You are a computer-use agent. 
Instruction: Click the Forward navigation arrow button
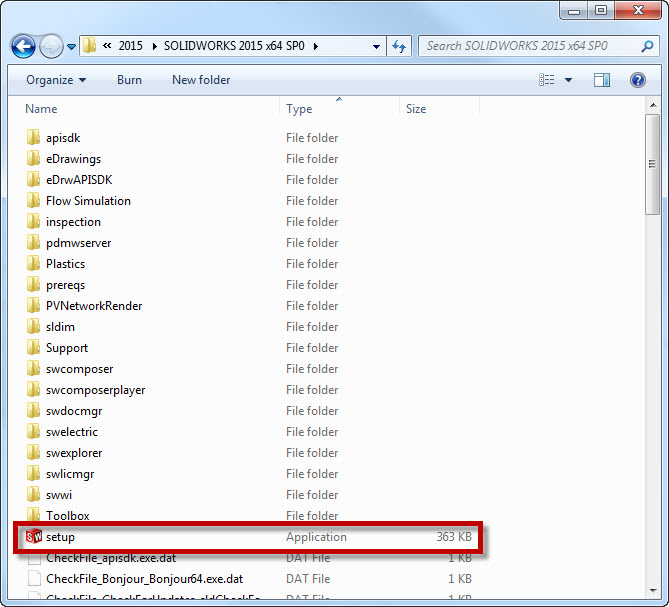(x=51, y=46)
